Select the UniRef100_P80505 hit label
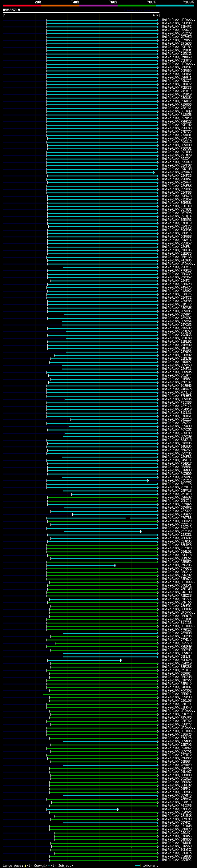Viewport: 197px width, 868px height. tap(177, 372)
